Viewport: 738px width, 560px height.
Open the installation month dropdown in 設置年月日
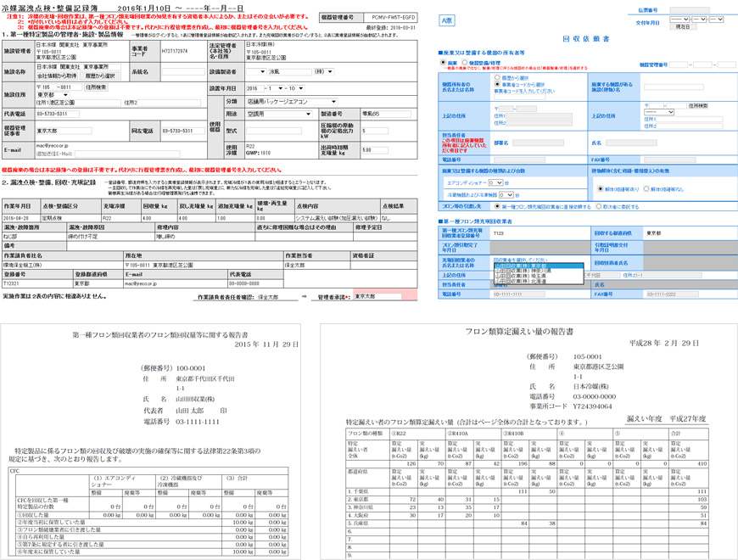pos(276,88)
